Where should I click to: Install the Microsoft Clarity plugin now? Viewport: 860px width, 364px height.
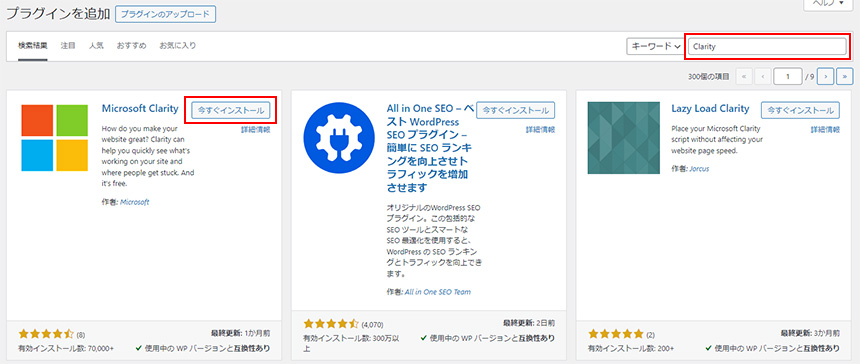pos(231,110)
